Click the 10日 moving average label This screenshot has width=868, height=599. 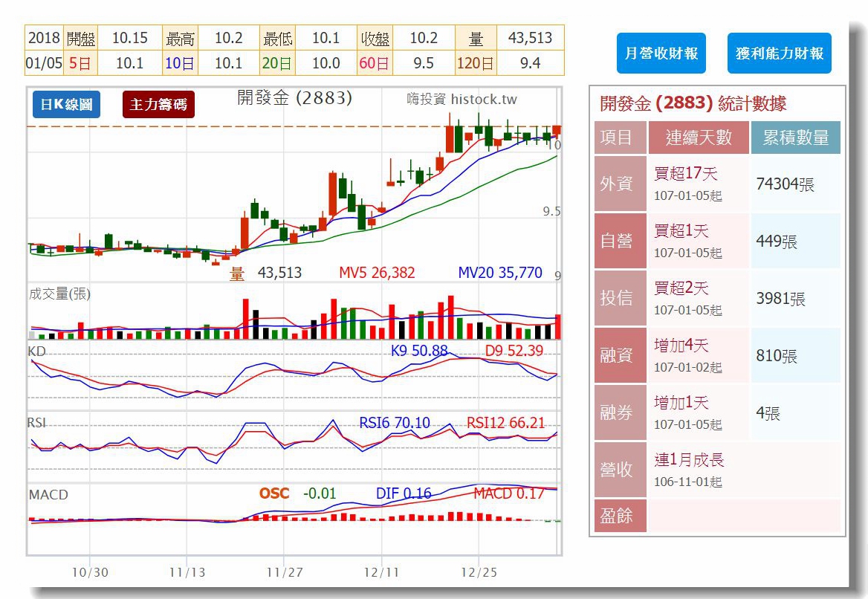(180, 63)
